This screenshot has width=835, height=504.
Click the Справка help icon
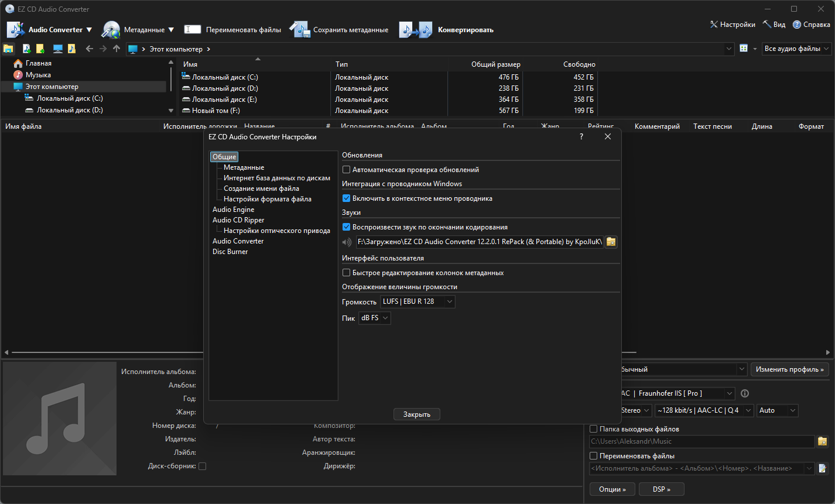coord(797,25)
